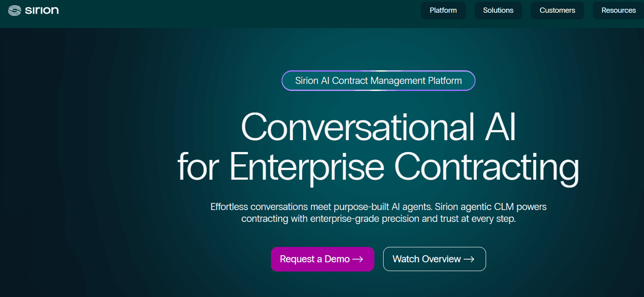Click the Request a Demo button
Viewport: 644px width, 297px height.
click(x=322, y=259)
